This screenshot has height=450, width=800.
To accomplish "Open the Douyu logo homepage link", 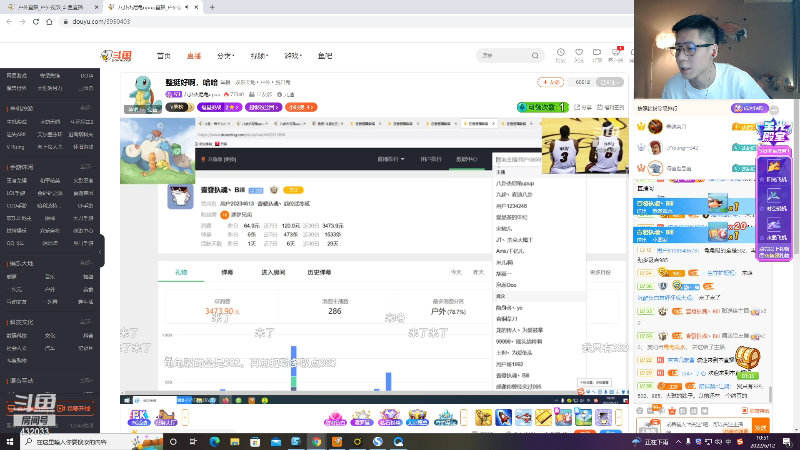I will 116,56.
